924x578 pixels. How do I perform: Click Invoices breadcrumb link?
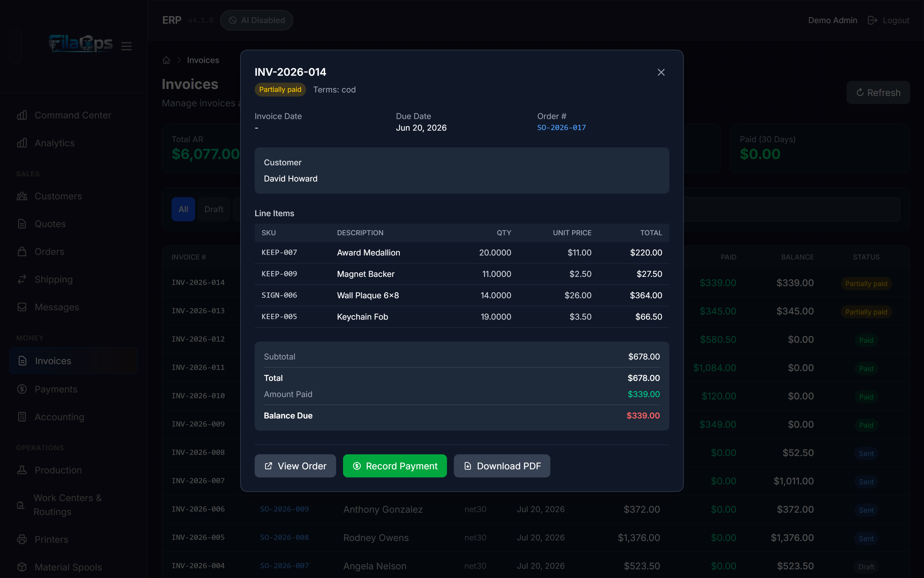203,60
